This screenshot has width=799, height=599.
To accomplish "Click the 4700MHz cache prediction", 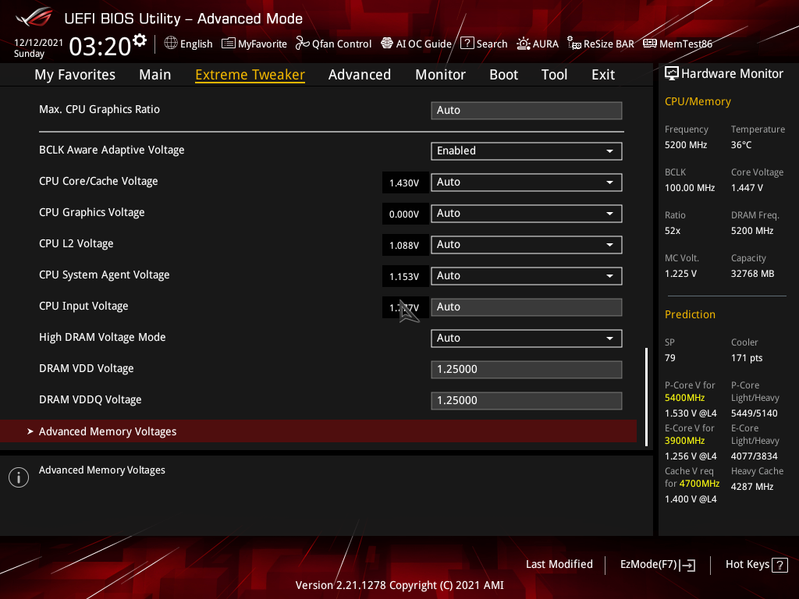I will 699,483.
